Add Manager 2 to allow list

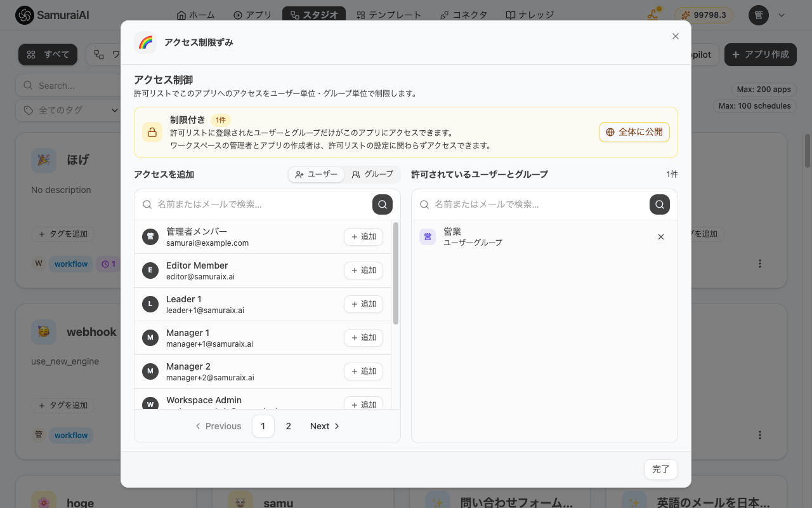click(x=363, y=371)
